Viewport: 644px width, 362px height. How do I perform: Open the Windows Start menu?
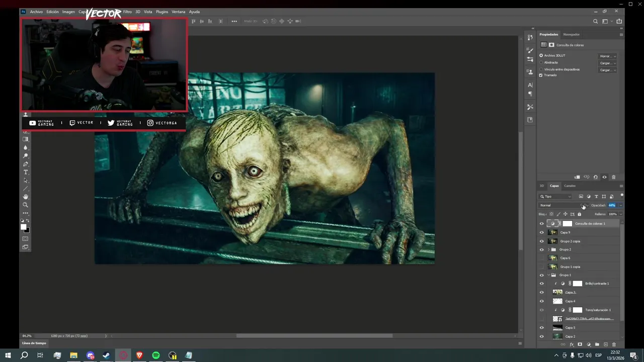click(x=8, y=355)
